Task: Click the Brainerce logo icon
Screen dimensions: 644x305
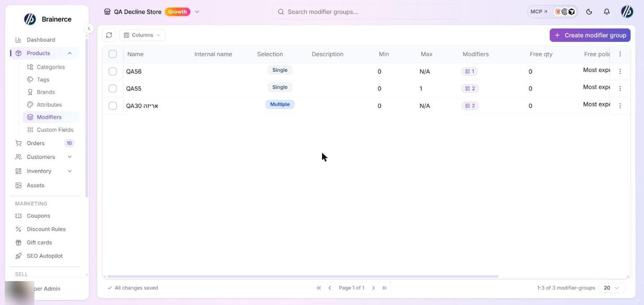Action: (x=30, y=19)
